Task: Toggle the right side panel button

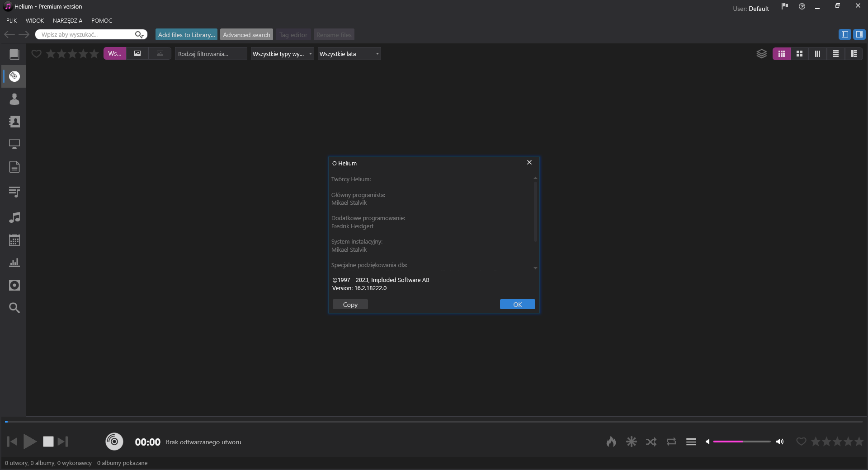Action: 859,34
